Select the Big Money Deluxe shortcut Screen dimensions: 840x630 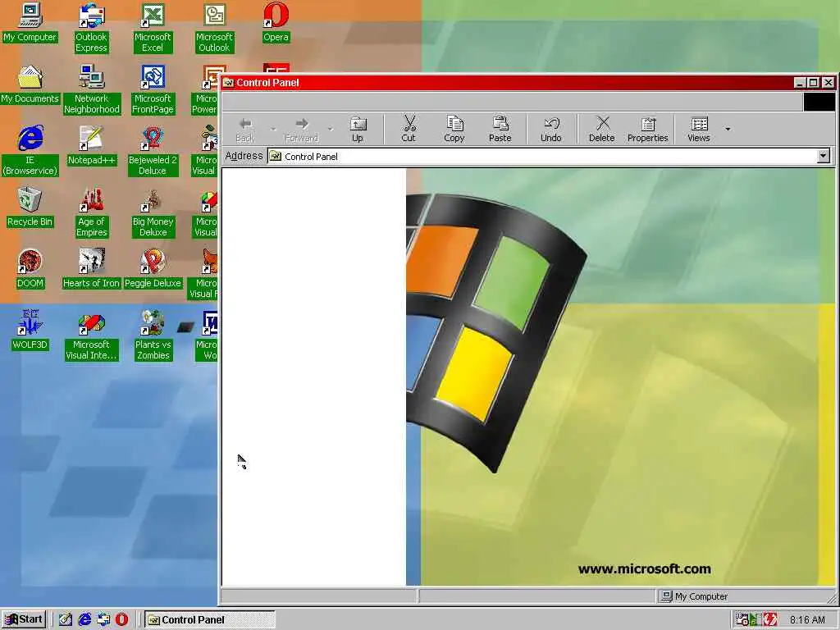click(153, 212)
